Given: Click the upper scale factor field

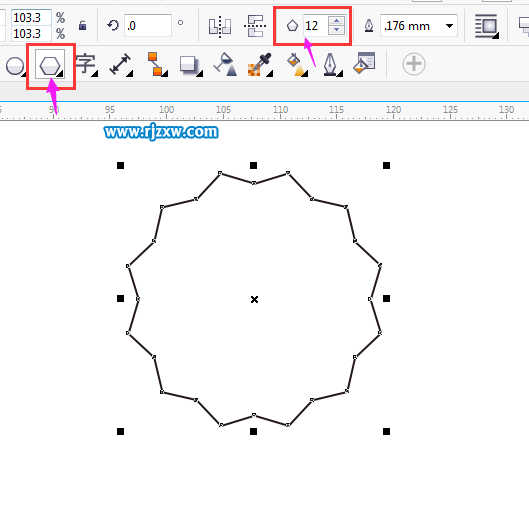Looking at the screenshot, I should tap(31, 18).
